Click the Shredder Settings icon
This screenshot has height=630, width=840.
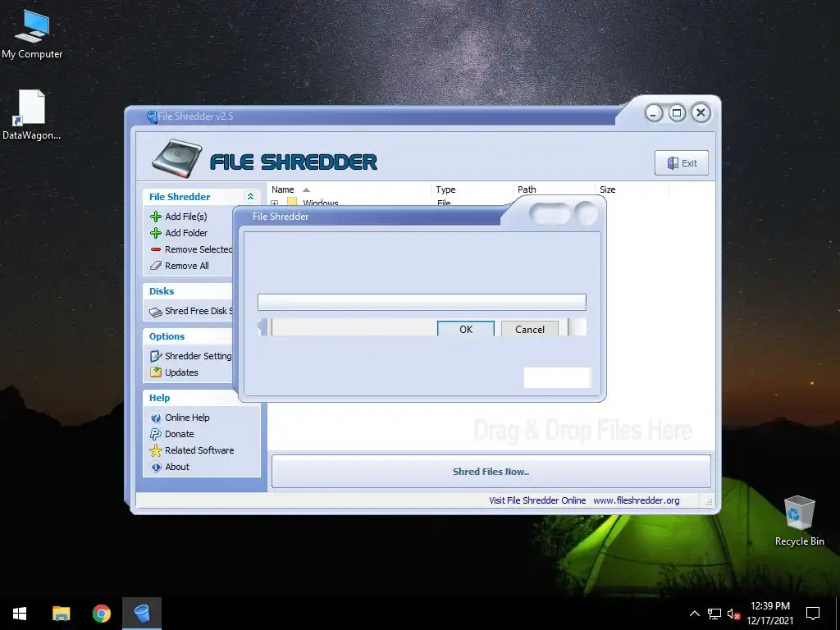(x=156, y=356)
